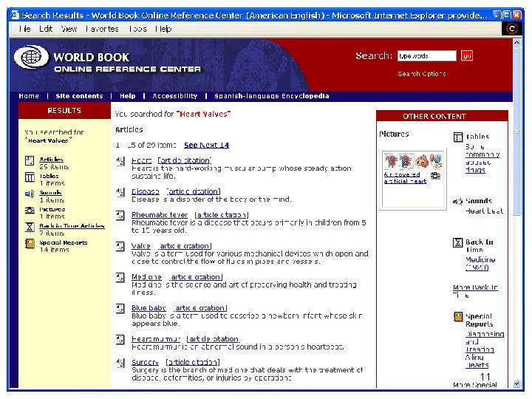Open the Accessibility page link

pos(174,96)
